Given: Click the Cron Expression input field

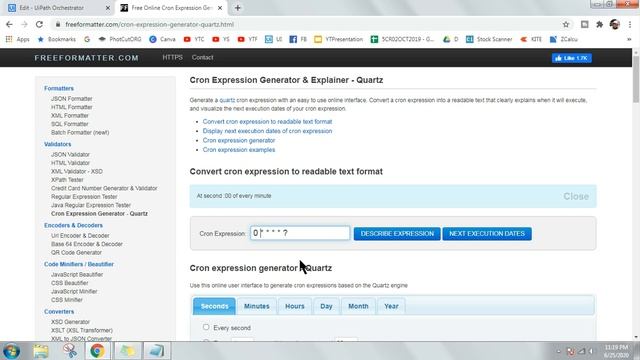Looking at the screenshot, I should pos(300,233).
